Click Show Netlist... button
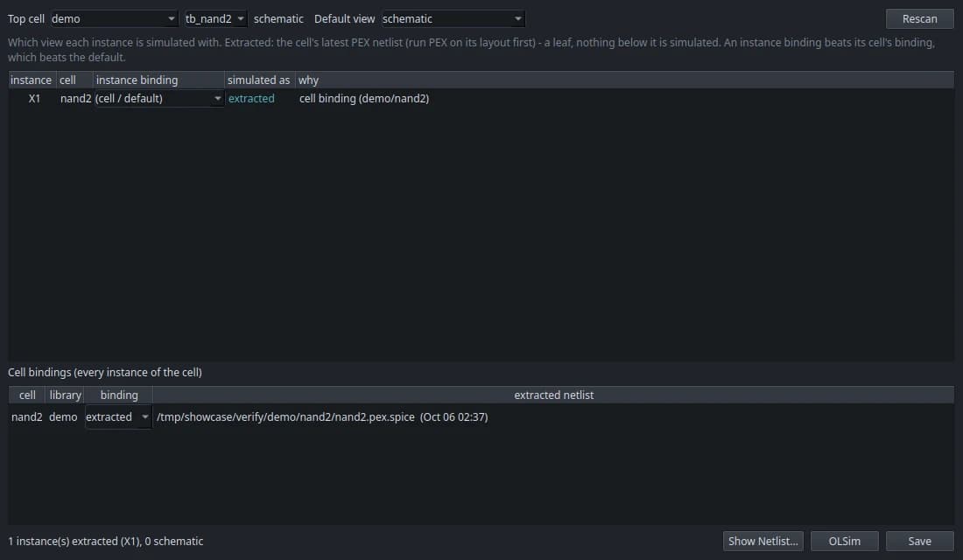The image size is (963, 560). point(763,541)
